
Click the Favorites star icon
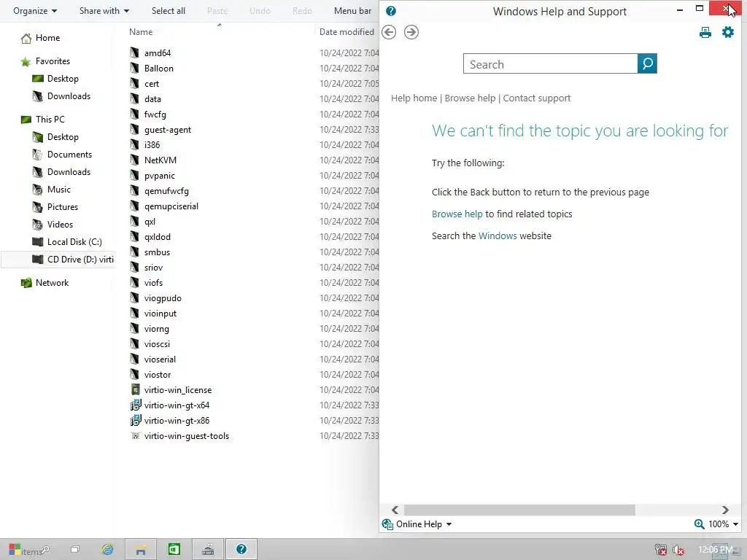tap(26, 61)
